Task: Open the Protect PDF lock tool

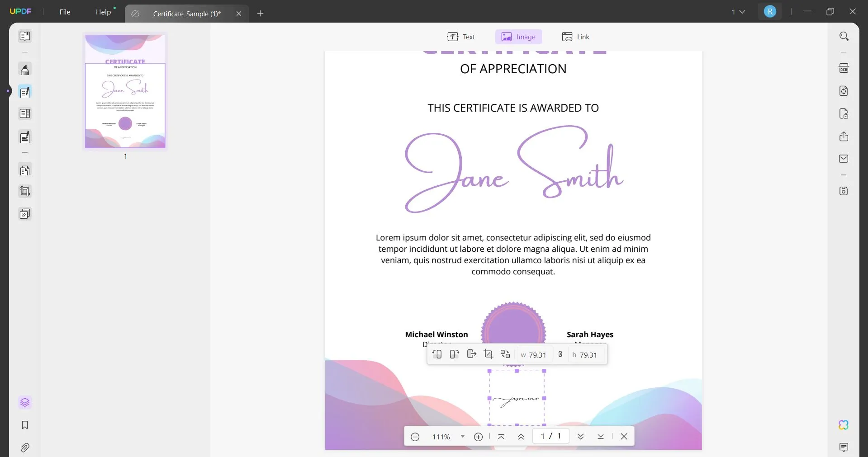Action: 844,113
